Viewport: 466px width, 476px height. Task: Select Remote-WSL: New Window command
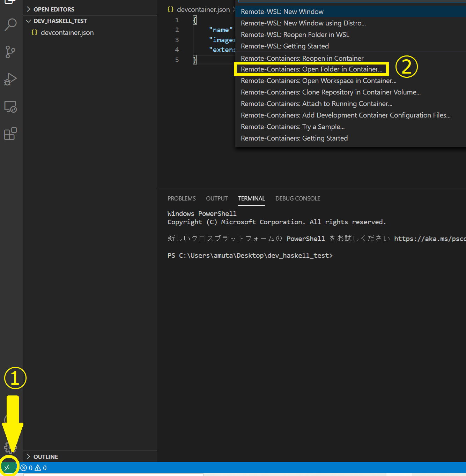pos(350,12)
